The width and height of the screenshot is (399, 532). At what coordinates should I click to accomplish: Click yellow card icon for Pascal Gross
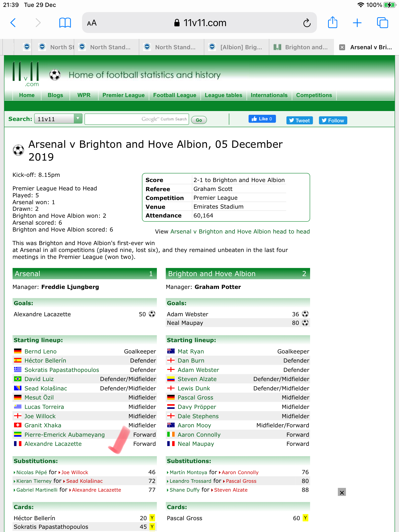305,518
